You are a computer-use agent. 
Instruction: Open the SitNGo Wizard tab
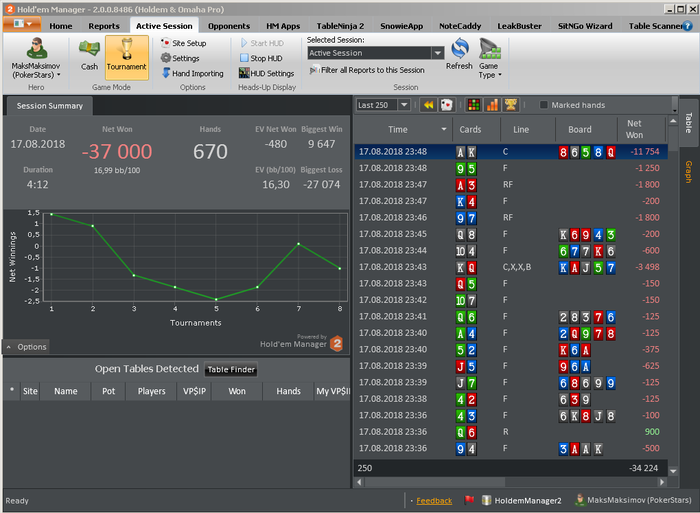(585, 26)
